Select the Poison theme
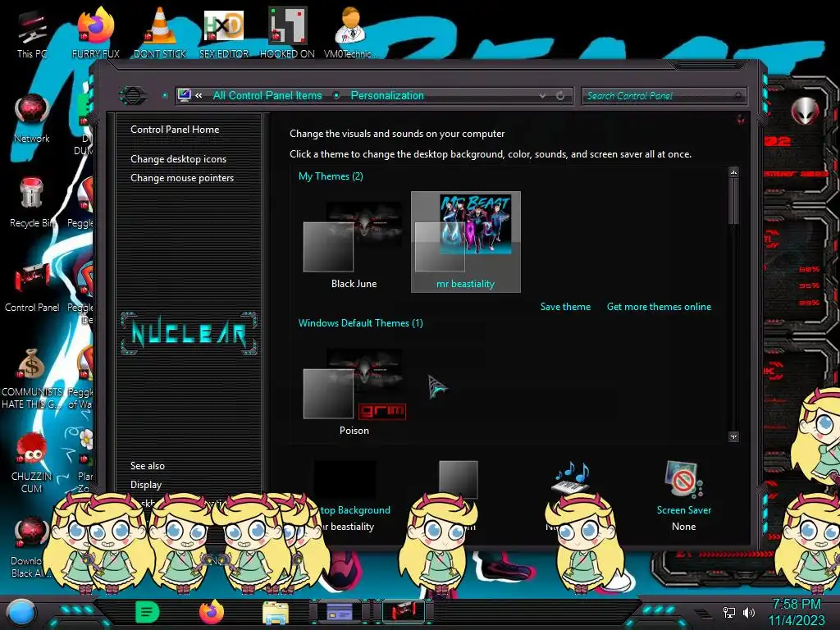 pyautogui.click(x=354, y=392)
